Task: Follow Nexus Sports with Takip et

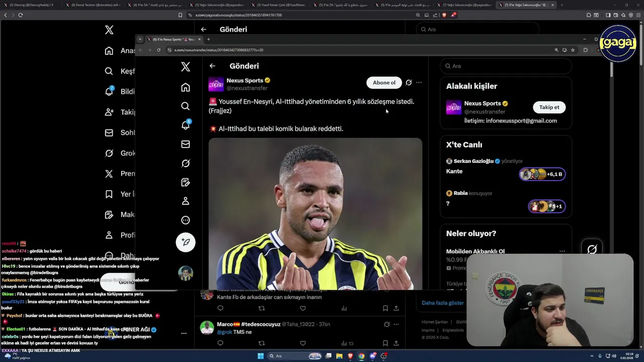Action: point(549,107)
